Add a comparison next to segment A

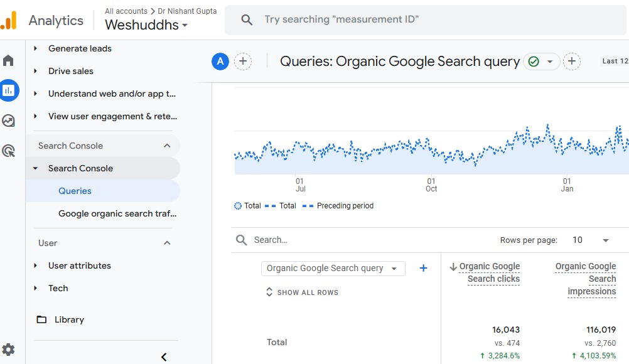[243, 62]
